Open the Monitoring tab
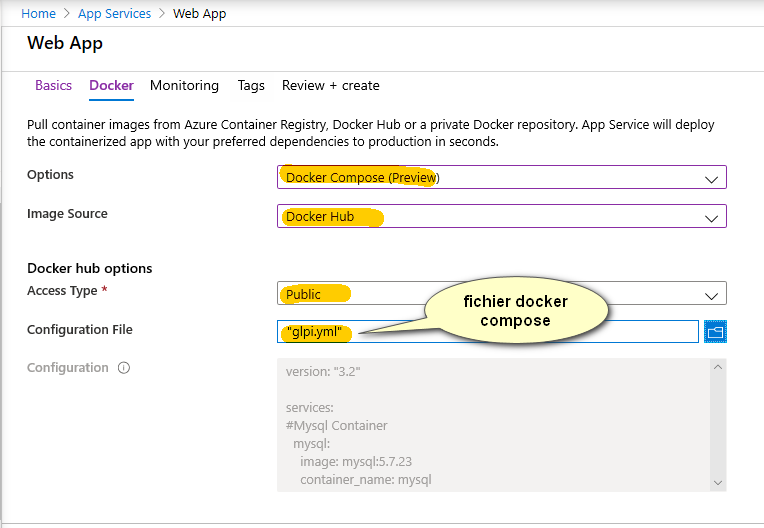764x528 pixels. coord(184,85)
